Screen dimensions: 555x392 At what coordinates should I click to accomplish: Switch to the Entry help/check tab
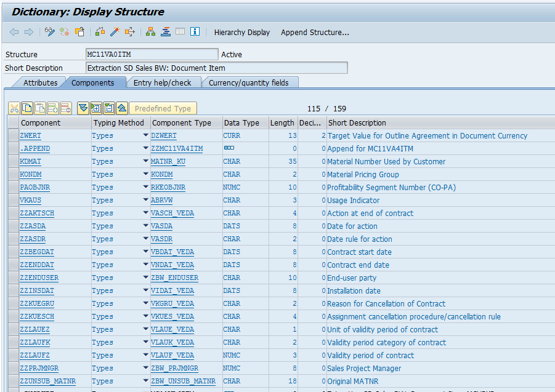(164, 82)
